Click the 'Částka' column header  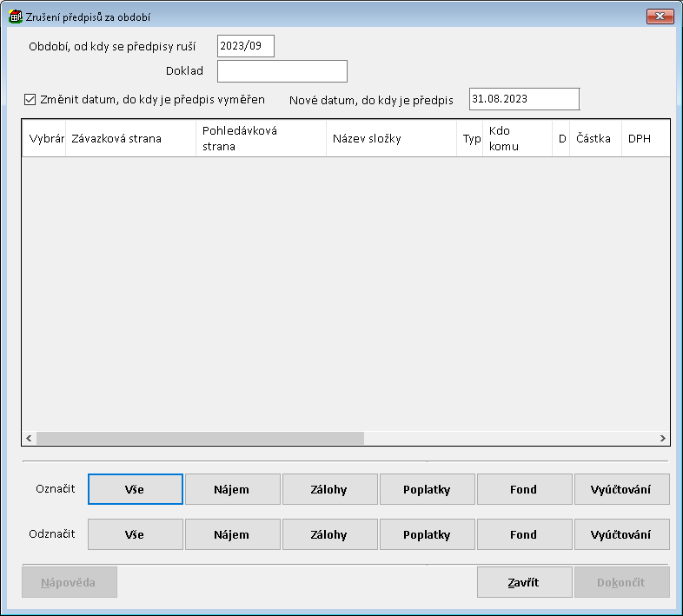[x=593, y=139]
